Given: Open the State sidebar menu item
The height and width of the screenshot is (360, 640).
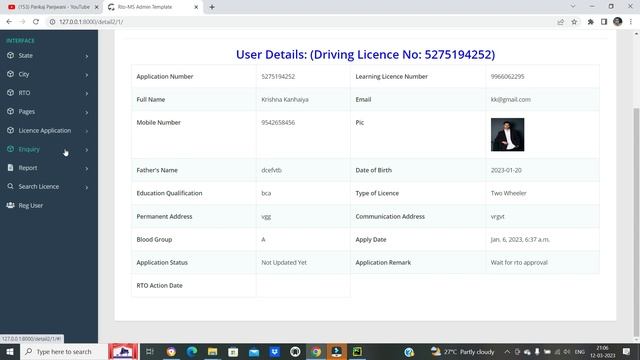Looking at the screenshot, I should point(49,56).
